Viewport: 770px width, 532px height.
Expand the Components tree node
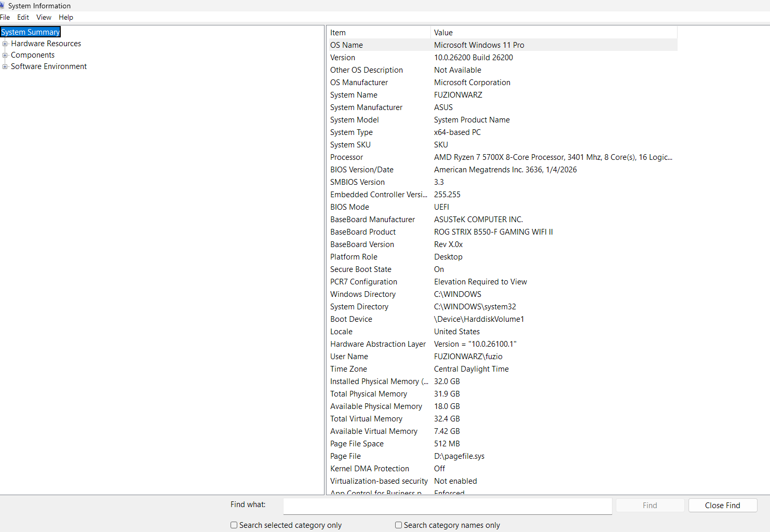pyautogui.click(x=5, y=55)
